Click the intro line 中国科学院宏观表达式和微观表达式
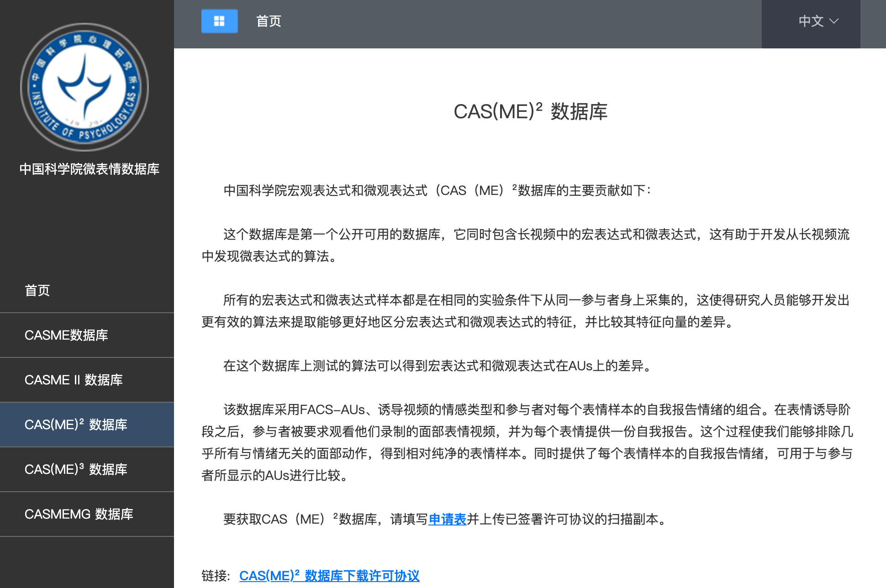886x588 pixels. pyautogui.click(x=438, y=190)
